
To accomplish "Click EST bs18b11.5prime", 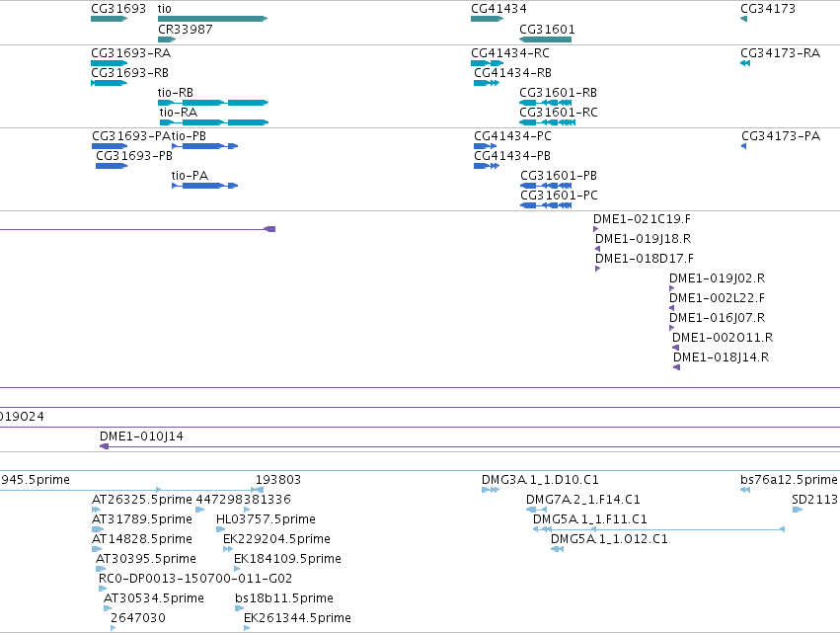I will [x=284, y=599].
